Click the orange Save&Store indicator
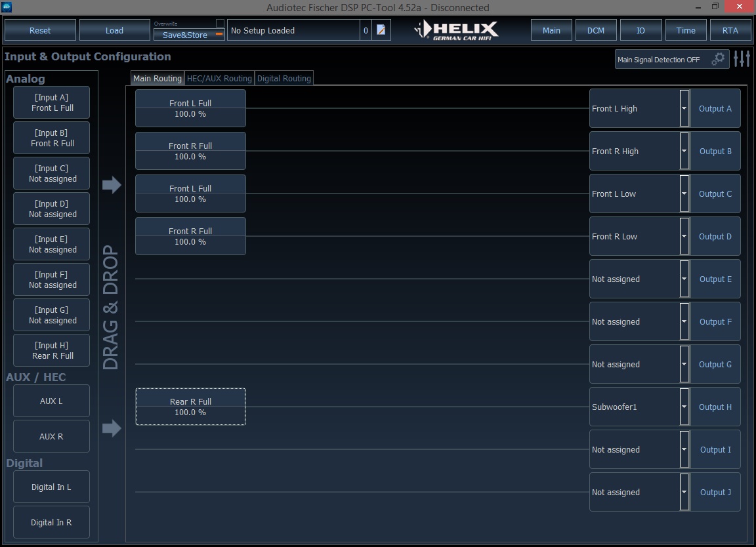 [219, 34]
